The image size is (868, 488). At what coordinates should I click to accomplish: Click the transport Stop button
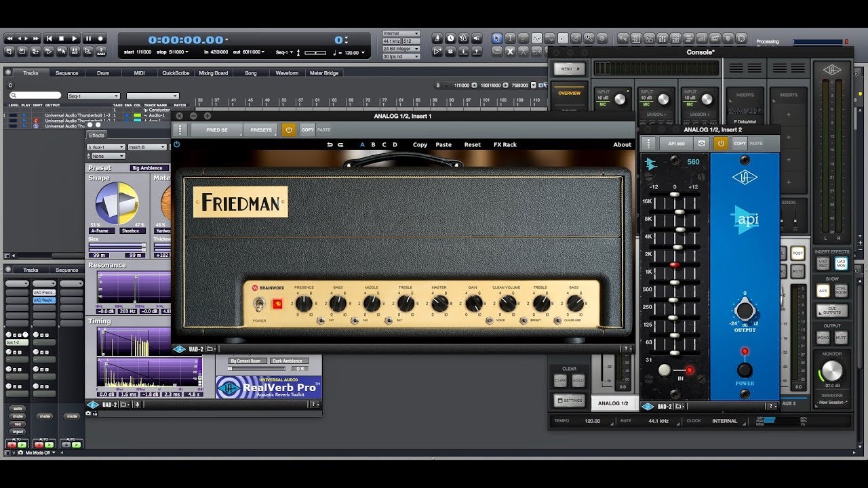click(61, 39)
